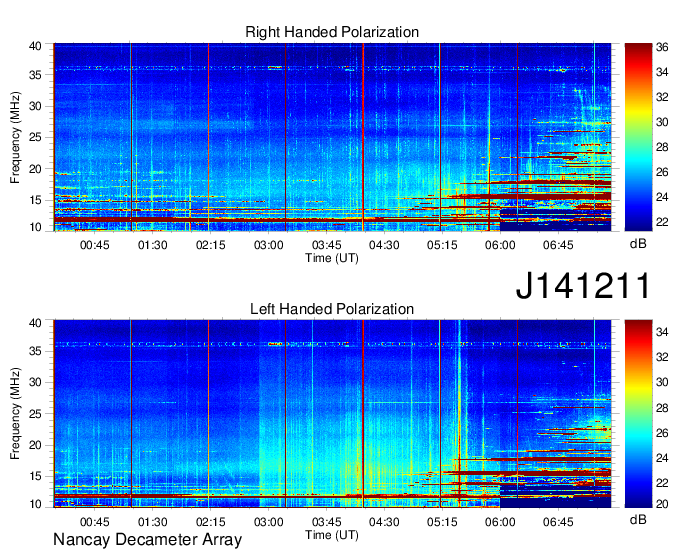This screenshot has height=552, width=680.
Task: Click the 06:45 tick on lower time axis
Action: [x=558, y=522]
